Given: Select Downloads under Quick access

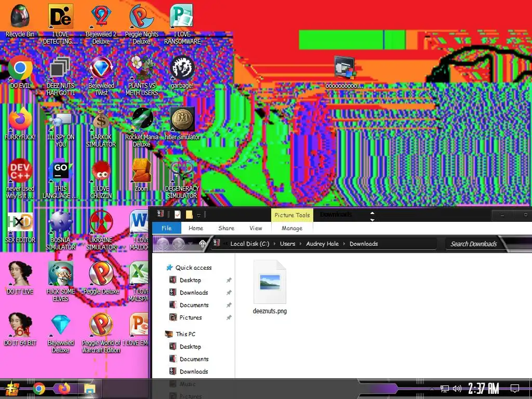Looking at the screenshot, I should point(194,292).
